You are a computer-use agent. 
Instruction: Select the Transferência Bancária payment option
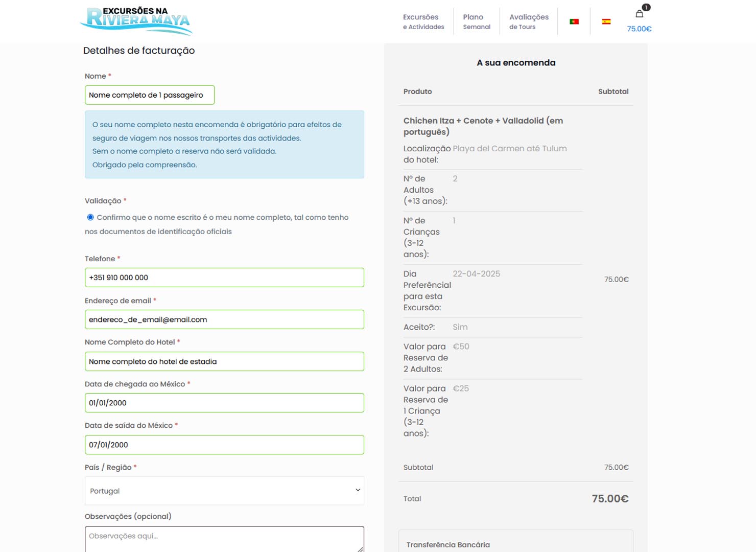coord(448,545)
